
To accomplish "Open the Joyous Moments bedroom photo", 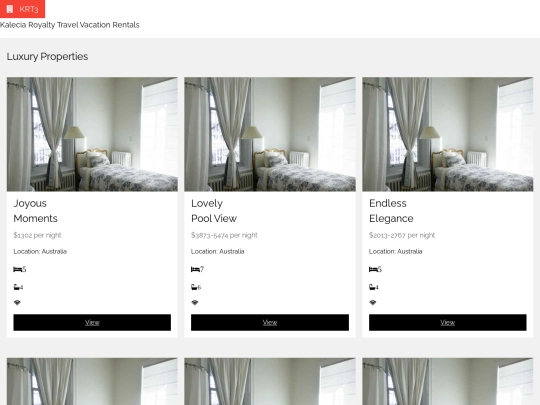I will [x=92, y=134].
